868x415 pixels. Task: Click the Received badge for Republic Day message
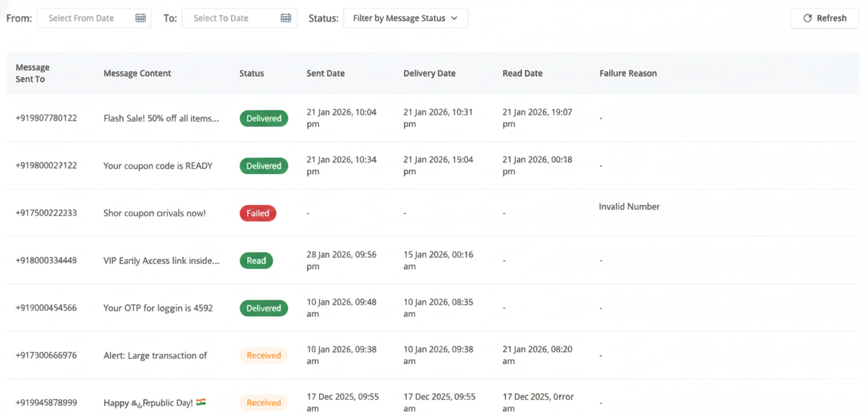click(x=264, y=403)
